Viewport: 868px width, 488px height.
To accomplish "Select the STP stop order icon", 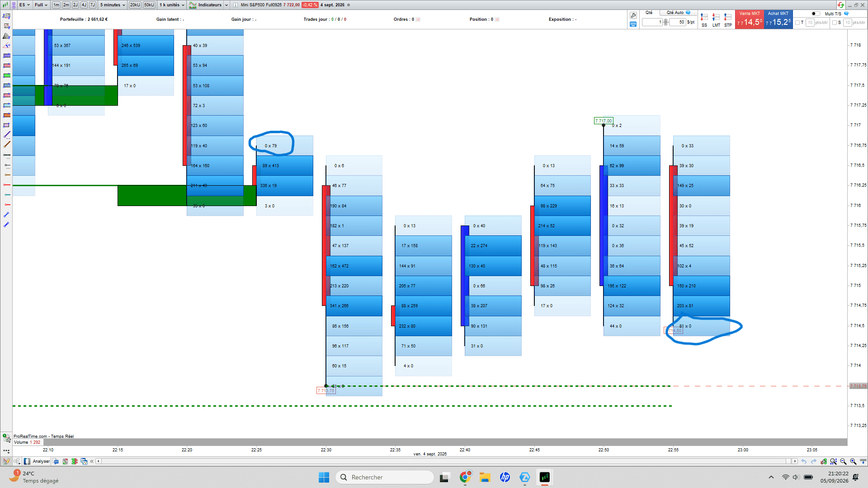I will pyautogui.click(x=728, y=20).
